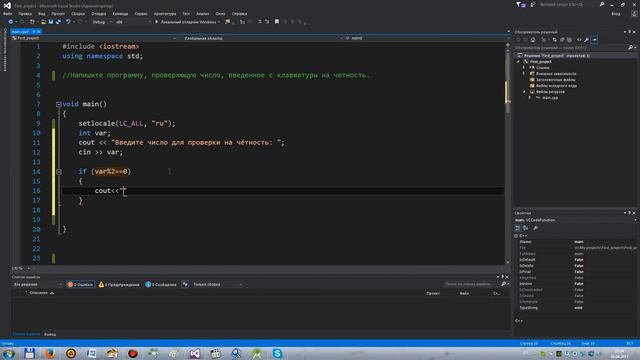Click Solution Explorer refresh/sync icon
Screen dimensions: 640x360
tap(554, 40)
